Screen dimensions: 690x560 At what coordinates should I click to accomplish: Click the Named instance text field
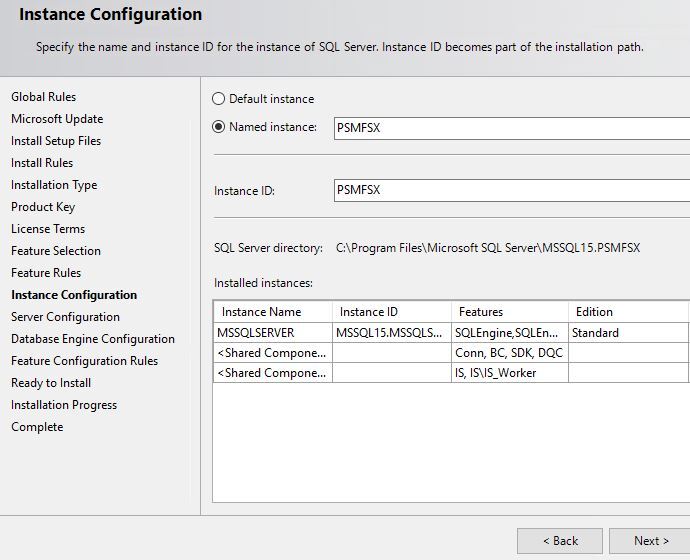(512, 128)
